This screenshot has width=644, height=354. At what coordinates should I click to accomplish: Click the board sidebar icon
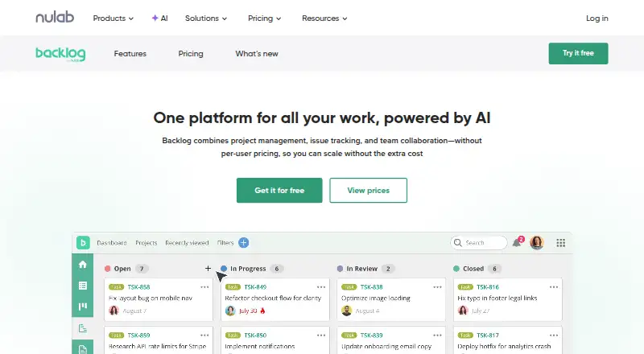(x=83, y=307)
